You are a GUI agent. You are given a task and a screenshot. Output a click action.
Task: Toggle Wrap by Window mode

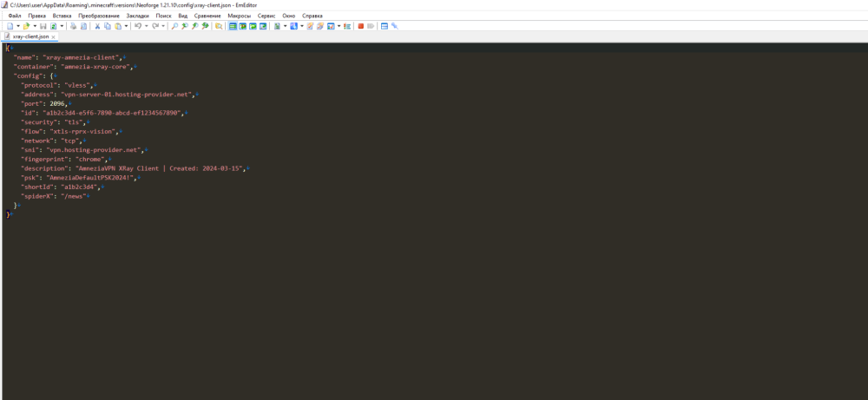(x=253, y=26)
